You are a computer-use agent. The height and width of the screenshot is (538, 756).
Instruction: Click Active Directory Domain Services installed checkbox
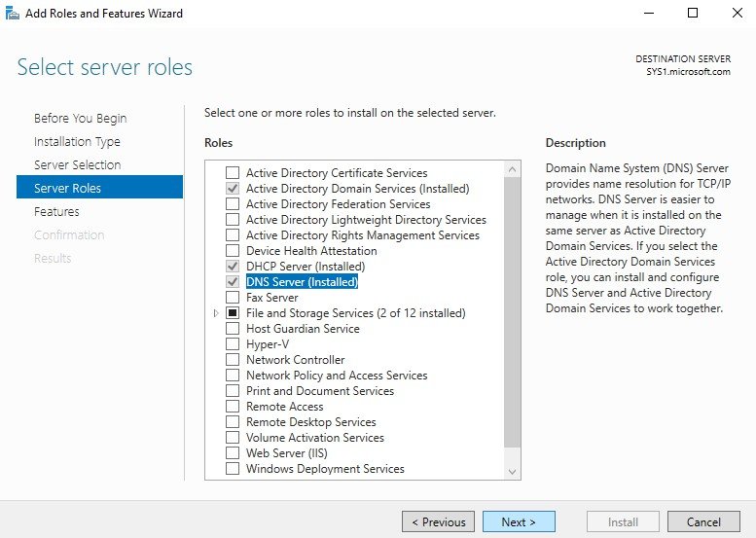coord(233,188)
